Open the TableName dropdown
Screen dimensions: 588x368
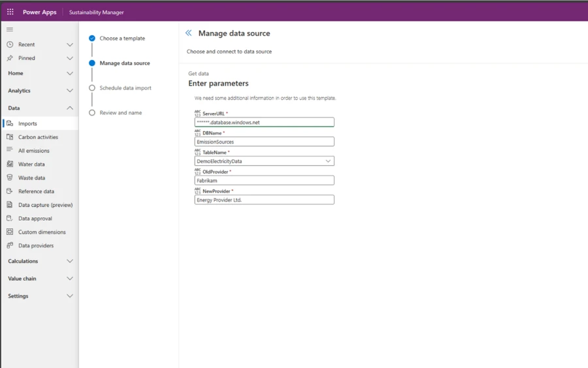coord(328,161)
